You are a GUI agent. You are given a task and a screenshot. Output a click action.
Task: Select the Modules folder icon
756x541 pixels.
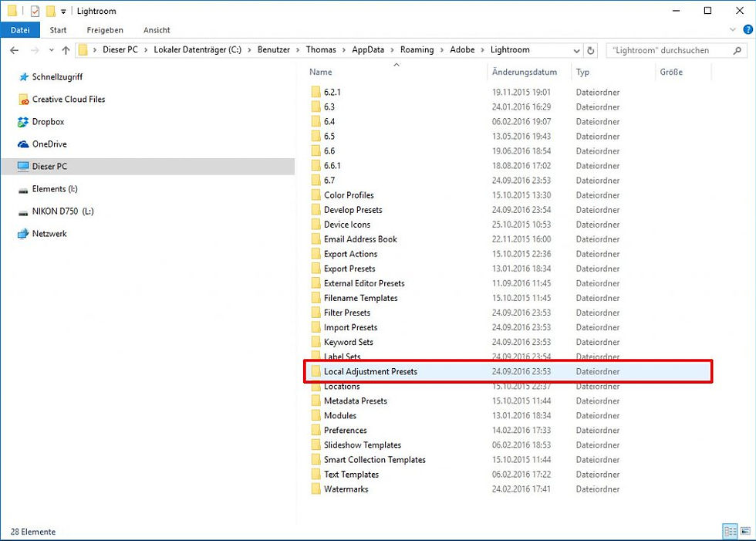tap(316, 416)
